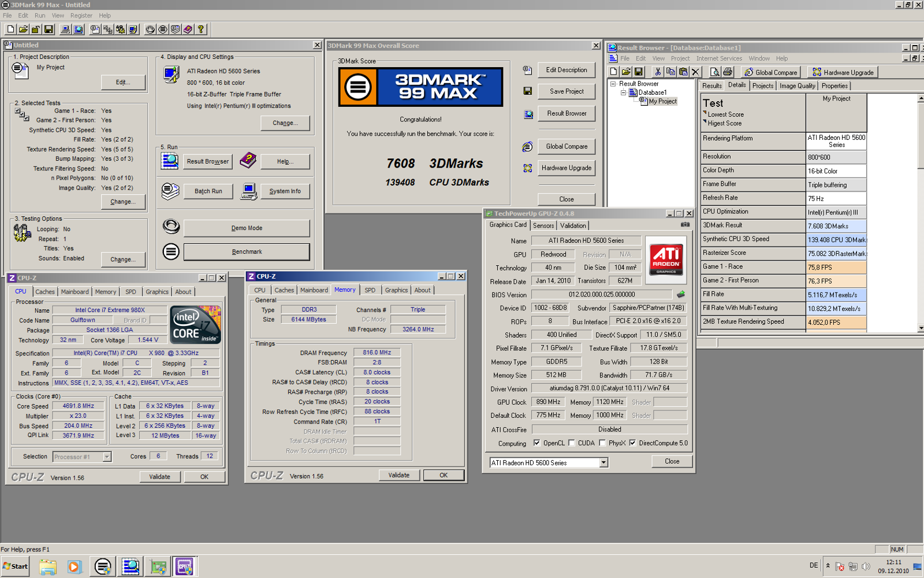Click the Demo Mode ring icon in Run section
Viewport: 924px width, 578px height.
click(171, 227)
